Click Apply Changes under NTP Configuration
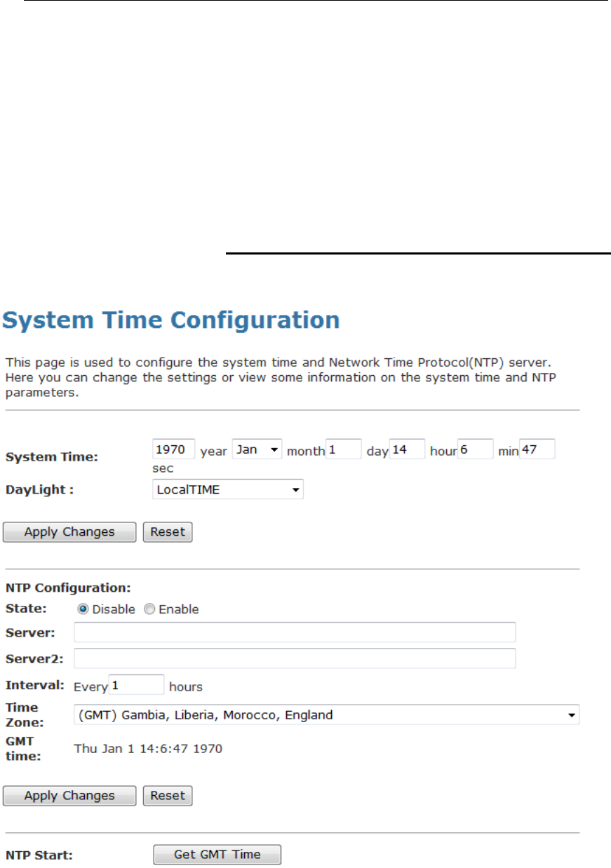This screenshot has height=868, width=611. click(x=69, y=796)
